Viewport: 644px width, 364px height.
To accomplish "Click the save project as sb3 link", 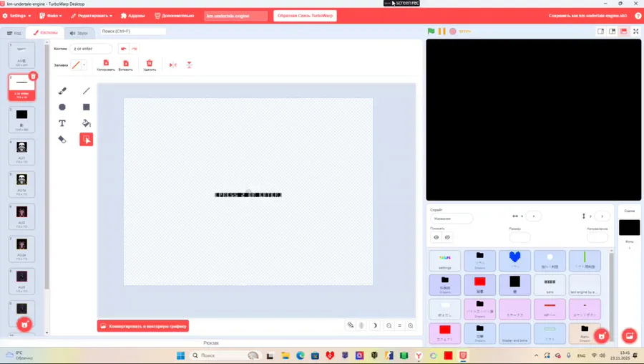I will 587,16.
